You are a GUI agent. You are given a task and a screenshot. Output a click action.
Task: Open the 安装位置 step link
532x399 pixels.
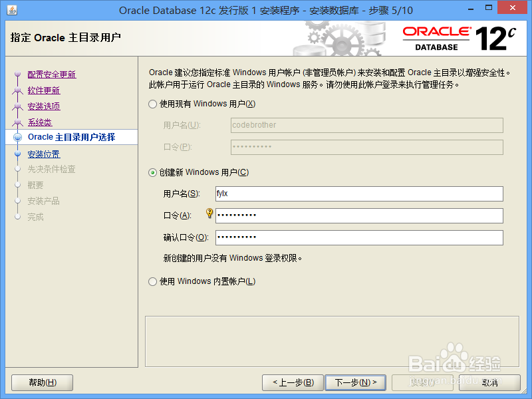point(44,154)
